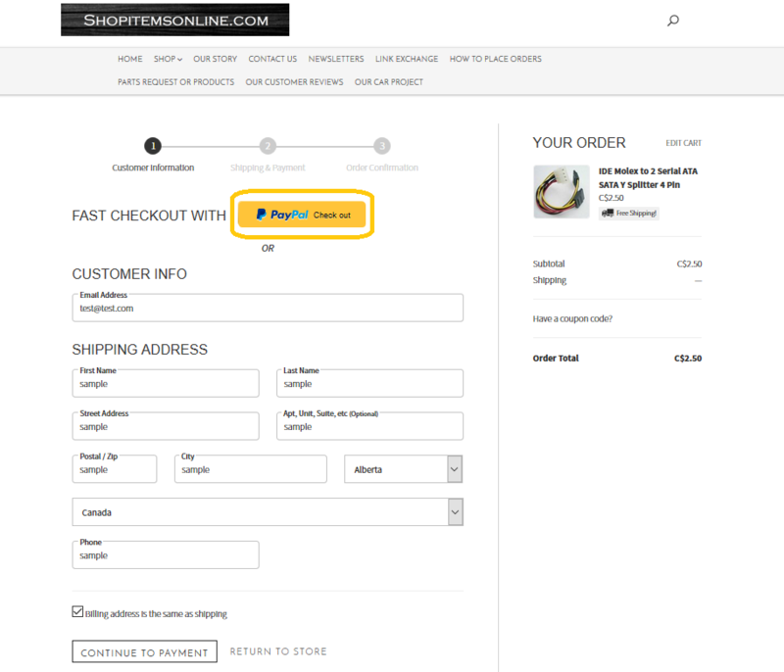Click step 3 Order Confirmation circle
Image resolution: width=784 pixels, height=672 pixels.
[382, 146]
